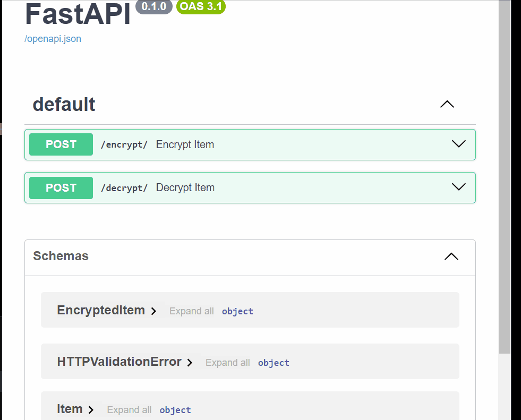Collapse the default section with its chevron
The height and width of the screenshot is (420, 521).
[x=447, y=105]
